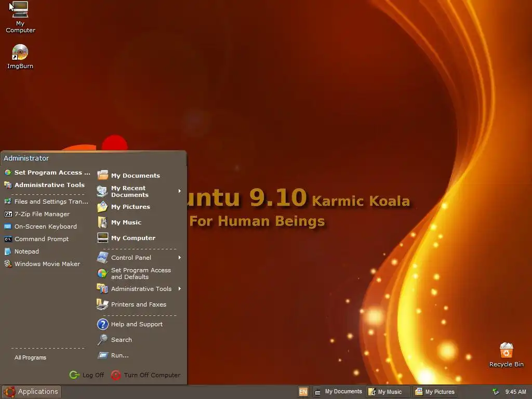
Task: Click the Run... label text
Action: (120, 355)
